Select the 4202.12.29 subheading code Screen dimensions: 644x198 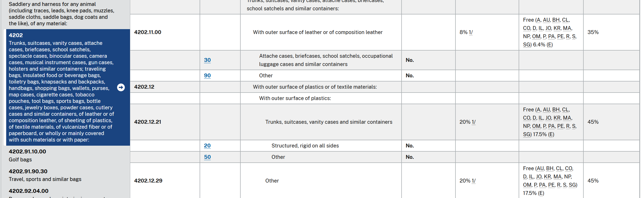pyautogui.click(x=148, y=181)
